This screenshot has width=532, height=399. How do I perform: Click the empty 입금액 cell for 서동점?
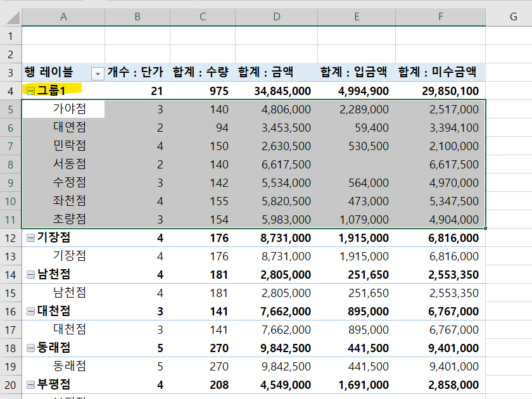point(357,164)
